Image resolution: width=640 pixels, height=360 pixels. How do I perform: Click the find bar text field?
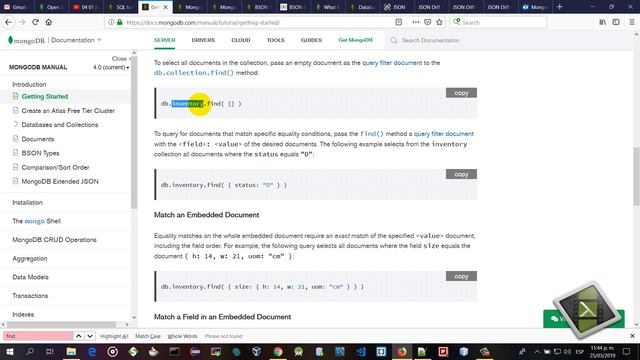(x=38, y=336)
